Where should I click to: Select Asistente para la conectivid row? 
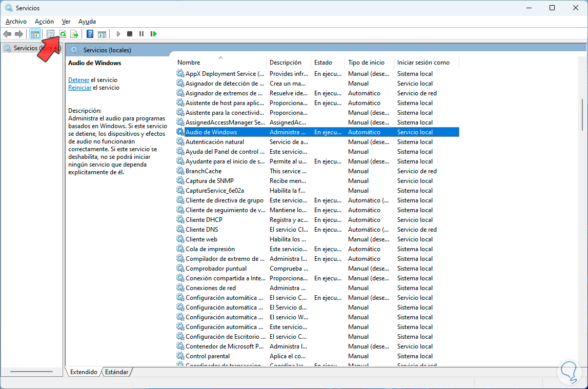tap(317, 113)
